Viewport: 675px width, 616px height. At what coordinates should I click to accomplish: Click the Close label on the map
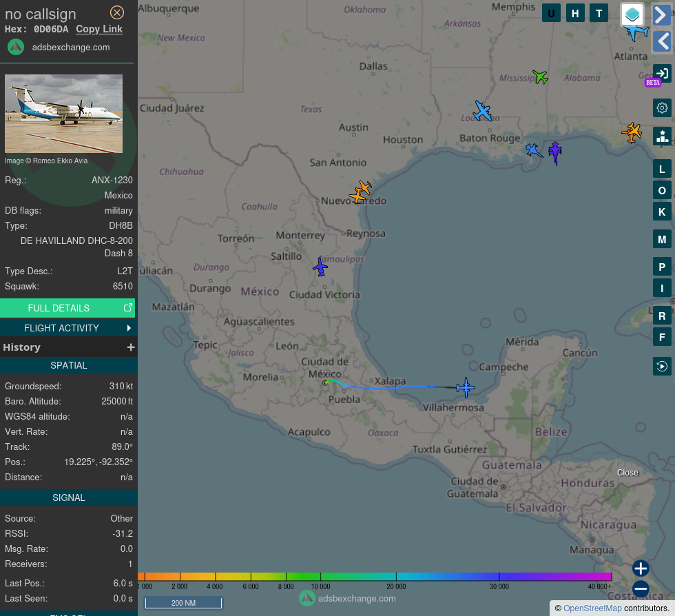[627, 473]
